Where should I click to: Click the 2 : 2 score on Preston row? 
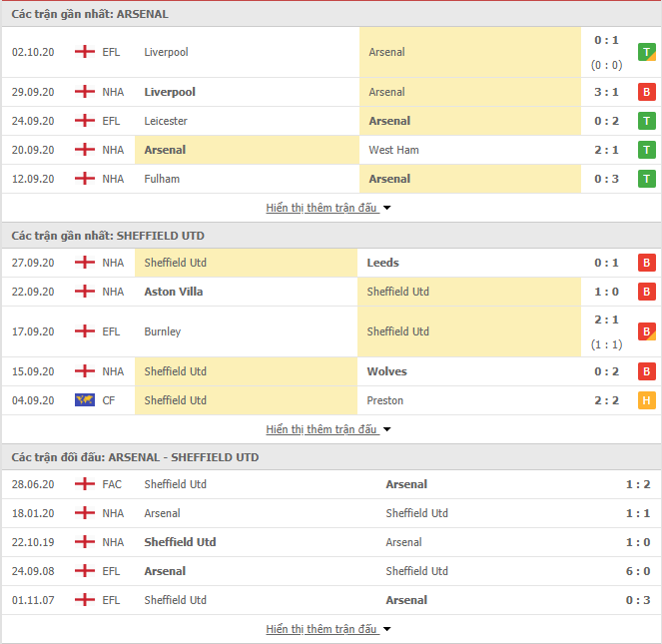pyautogui.click(x=607, y=400)
